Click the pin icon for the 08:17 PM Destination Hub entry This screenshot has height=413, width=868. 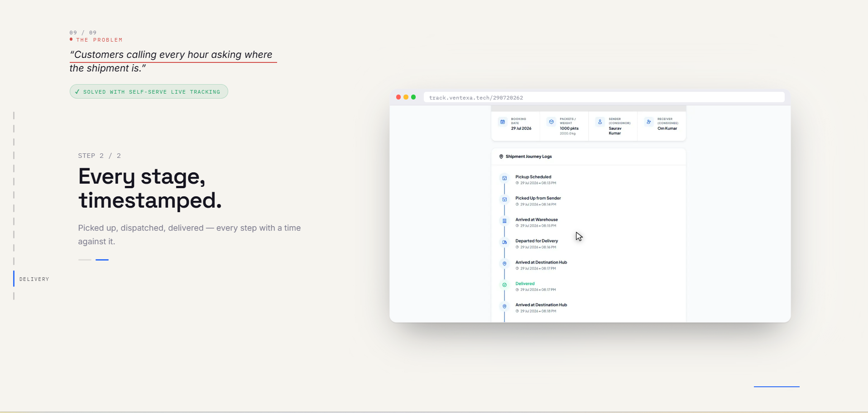[x=504, y=264]
